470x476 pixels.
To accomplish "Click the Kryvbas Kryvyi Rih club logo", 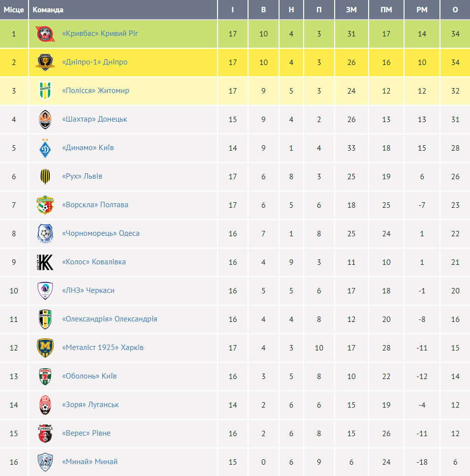I will tap(45, 33).
